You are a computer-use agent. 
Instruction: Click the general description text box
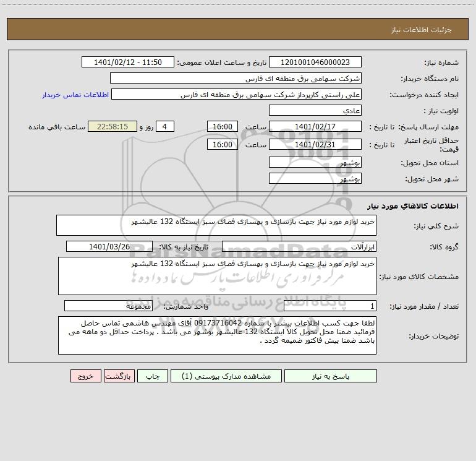[x=216, y=225]
